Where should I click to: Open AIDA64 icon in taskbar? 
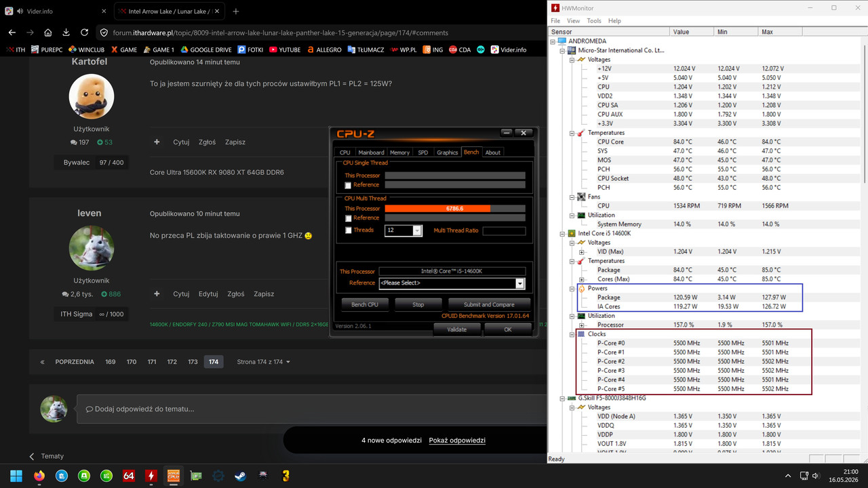(x=128, y=476)
